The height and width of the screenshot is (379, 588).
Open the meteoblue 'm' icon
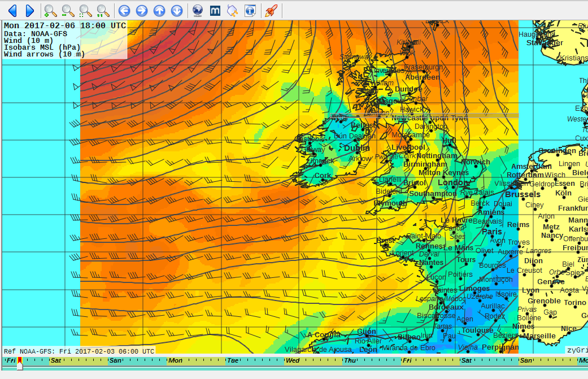(x=215, y=11)
